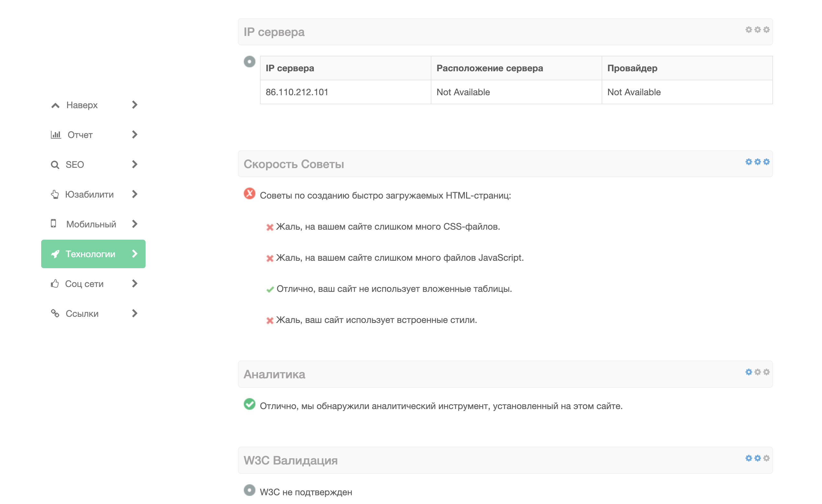Click the hand pointer icon beside Юзабилити
Image resolution: width=822 pixels, height=504 pixels.
[x=55, y=194]
